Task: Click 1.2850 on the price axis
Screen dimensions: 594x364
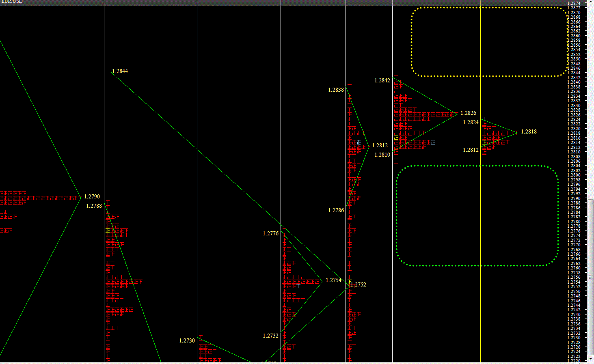Action: click(574, 59)
